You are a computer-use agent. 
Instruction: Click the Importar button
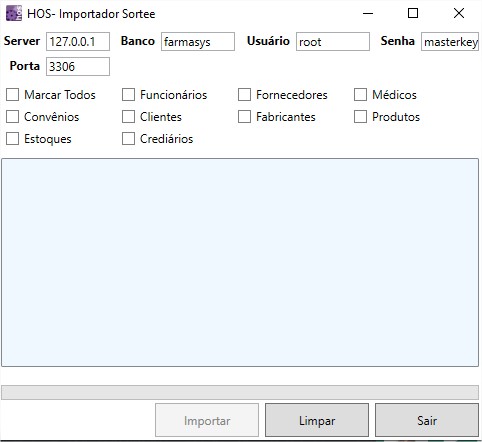coord(207,420)
